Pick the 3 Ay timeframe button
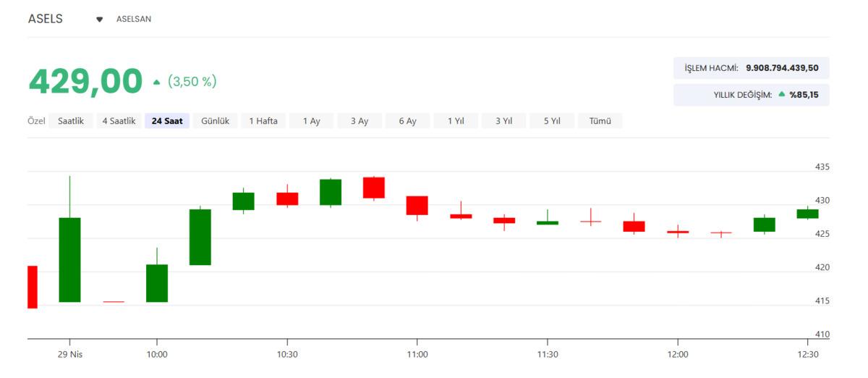 tap(359, 121)
